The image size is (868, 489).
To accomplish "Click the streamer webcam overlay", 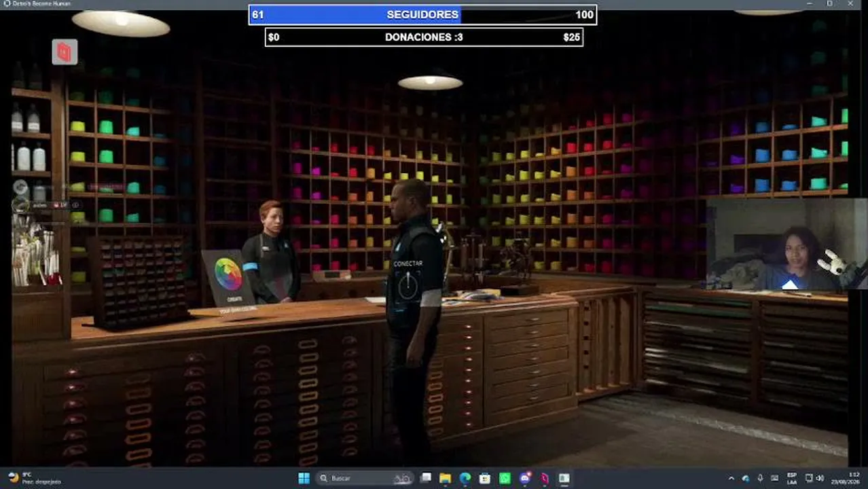I will tap(787, 244).
